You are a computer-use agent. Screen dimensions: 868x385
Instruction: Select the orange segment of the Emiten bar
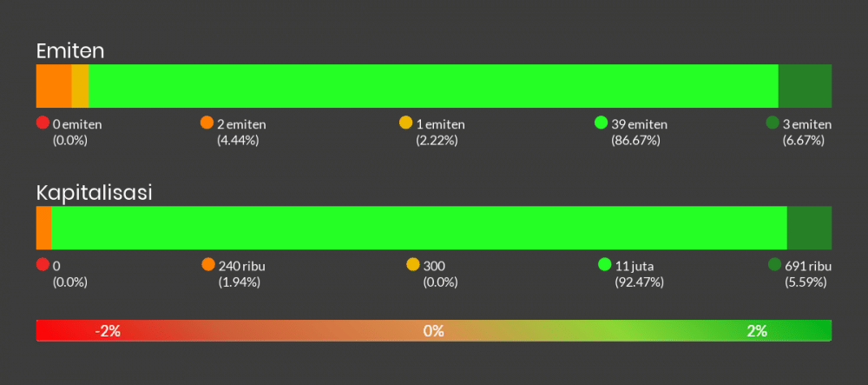(54, 86)
